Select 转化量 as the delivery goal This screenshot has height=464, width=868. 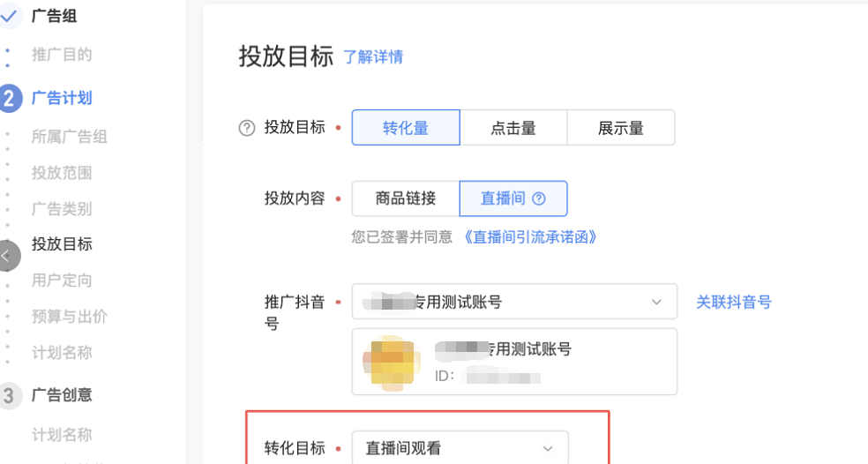(406, 128)
